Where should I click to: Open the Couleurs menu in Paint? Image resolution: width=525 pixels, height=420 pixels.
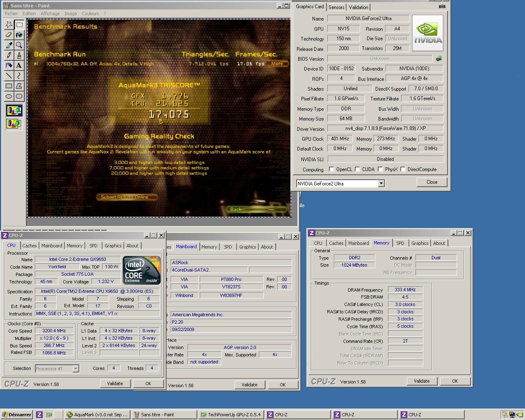(90, 14)
